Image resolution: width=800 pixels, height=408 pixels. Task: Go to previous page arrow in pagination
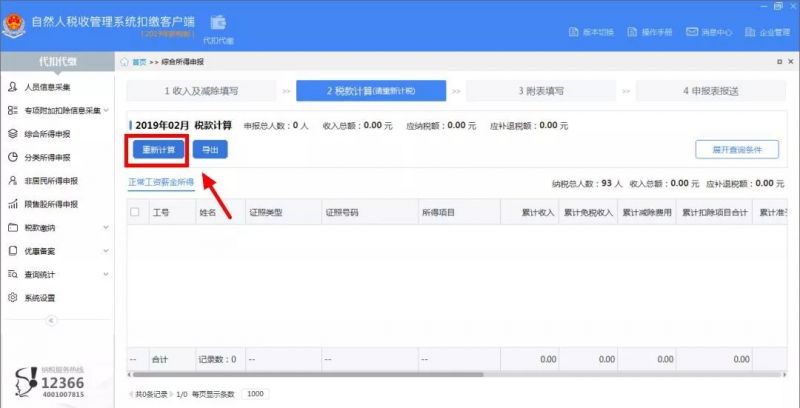click(x=132, y=394)
